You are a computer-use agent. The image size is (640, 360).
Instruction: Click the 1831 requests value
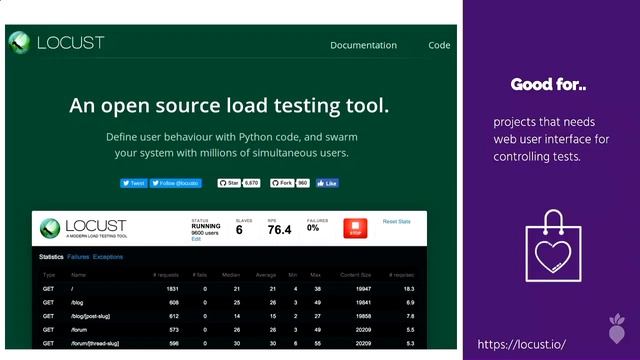click(173, 289)
